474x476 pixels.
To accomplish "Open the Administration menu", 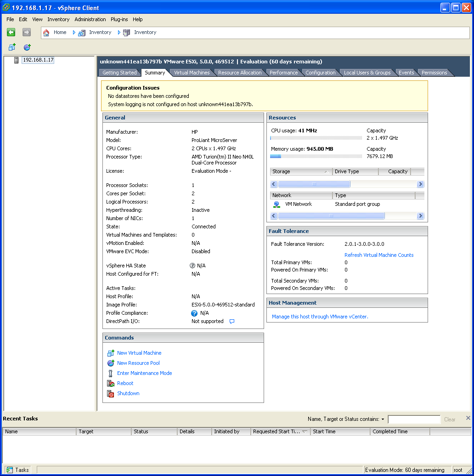I will coord(90,19).
